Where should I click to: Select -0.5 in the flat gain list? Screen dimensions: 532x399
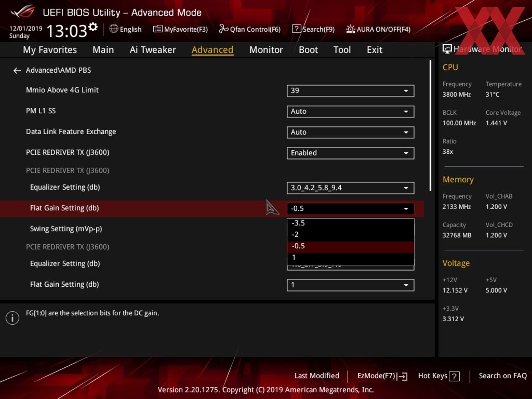[x=350, y=246]
